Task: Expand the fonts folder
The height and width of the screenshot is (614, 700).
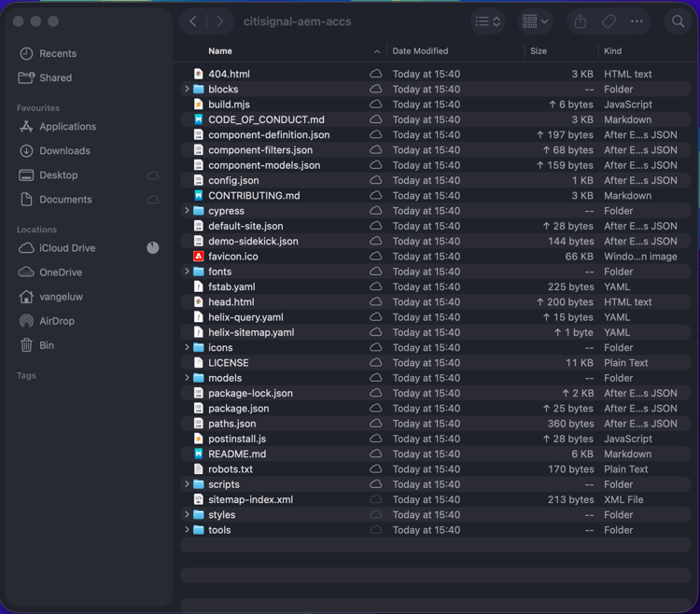Action: pyautogui.click(x=187, y=271)
